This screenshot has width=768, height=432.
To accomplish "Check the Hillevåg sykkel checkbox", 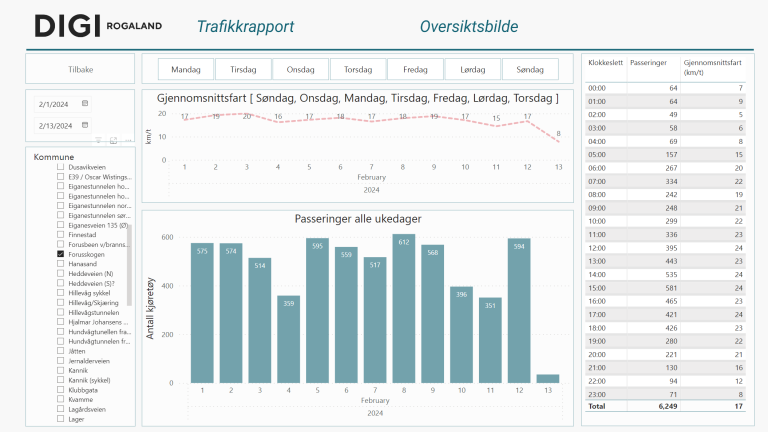I will coord(60,293).
